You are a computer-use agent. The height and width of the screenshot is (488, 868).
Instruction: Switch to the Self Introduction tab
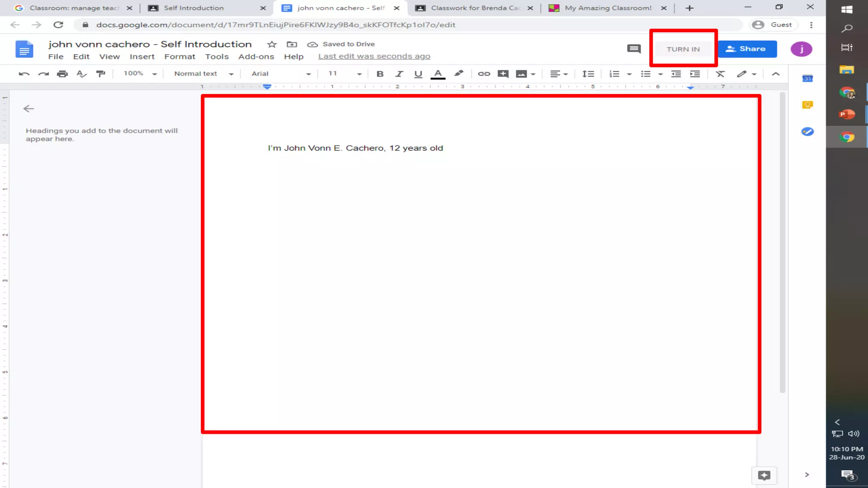coord(207,8)
